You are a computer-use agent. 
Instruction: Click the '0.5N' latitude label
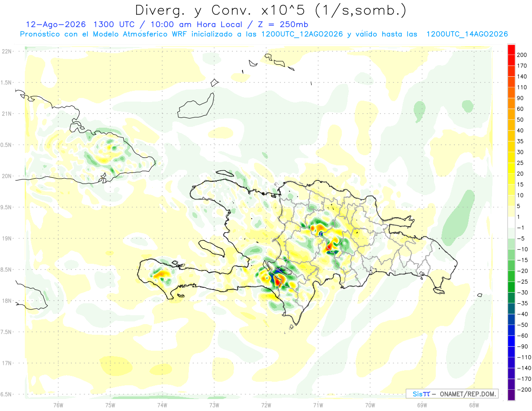point(6,145)
